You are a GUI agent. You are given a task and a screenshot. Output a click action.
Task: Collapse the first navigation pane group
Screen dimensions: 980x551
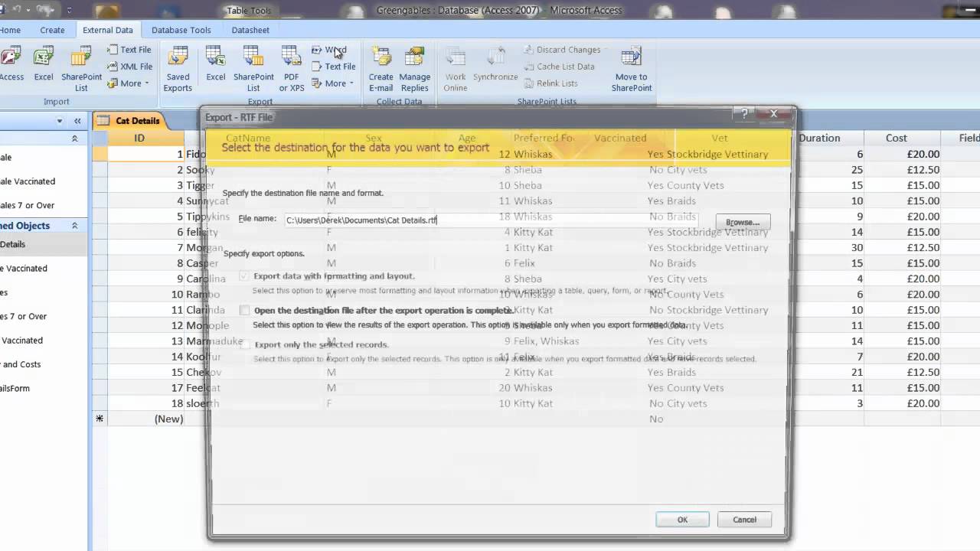(74, 139)
